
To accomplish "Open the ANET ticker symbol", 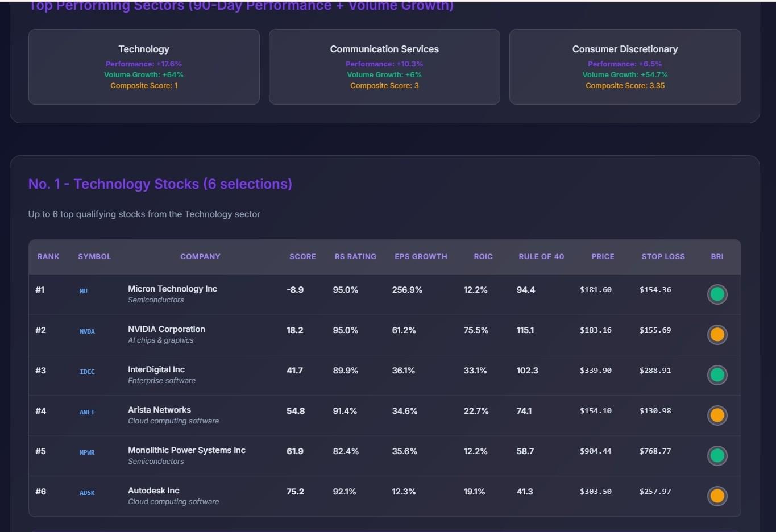I will [87, 412].
